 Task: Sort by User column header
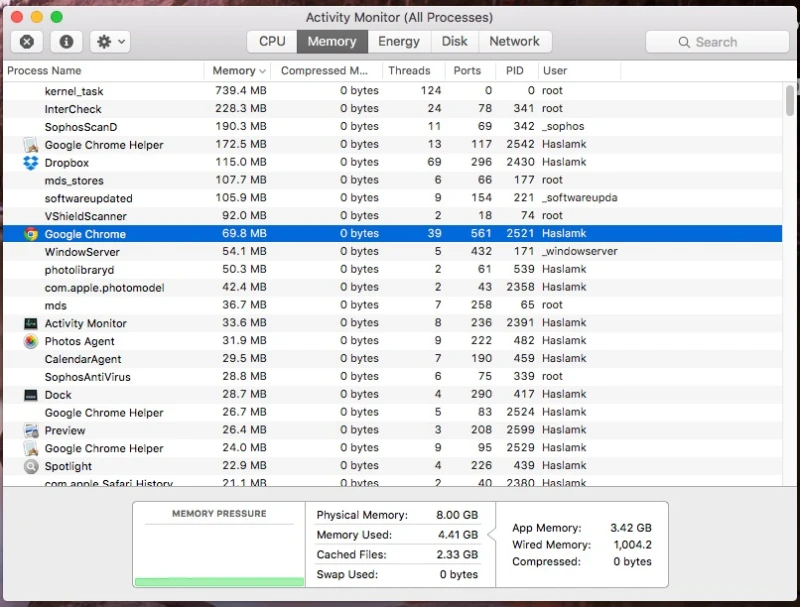pyautogui.click(x=579, y=70)
